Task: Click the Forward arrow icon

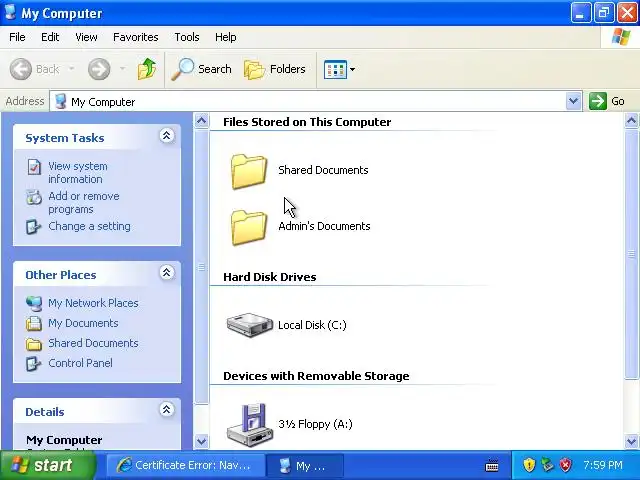Action: coord(99,69)
